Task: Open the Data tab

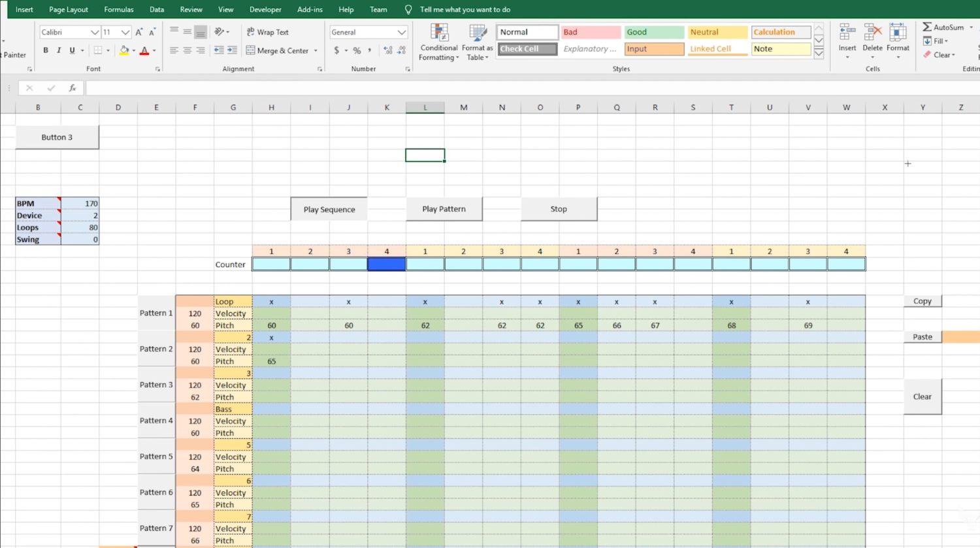Action: pyautogui.click(x=157, y=10)
